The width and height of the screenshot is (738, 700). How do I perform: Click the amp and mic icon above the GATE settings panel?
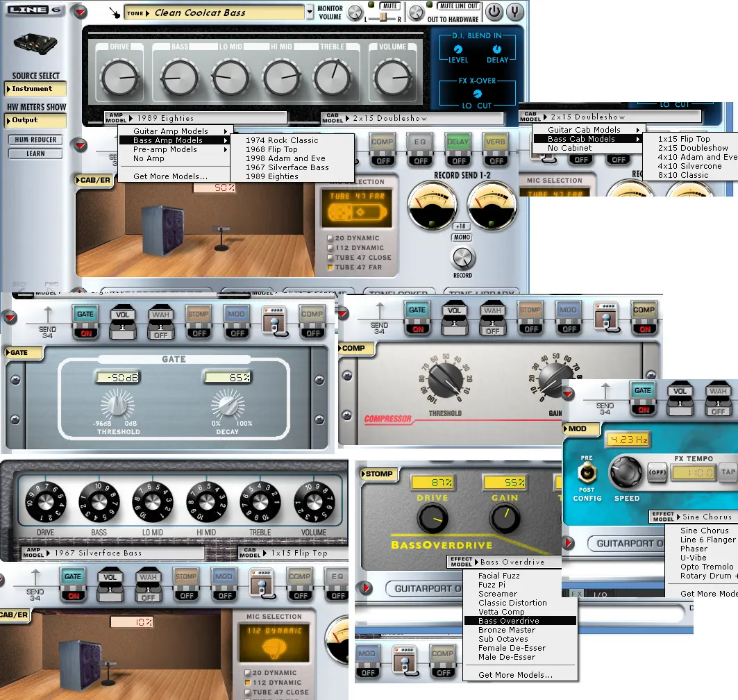click(x=274, y=321)
